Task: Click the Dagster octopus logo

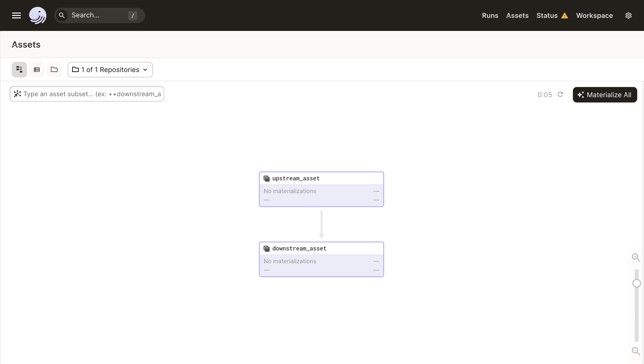Action: (x=38, y=15)
